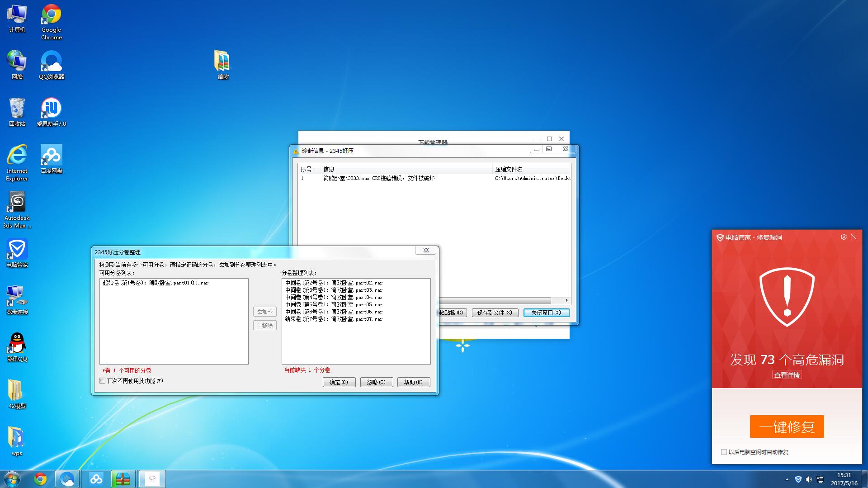Show hidden tray icons arrow

coord(787,479)
